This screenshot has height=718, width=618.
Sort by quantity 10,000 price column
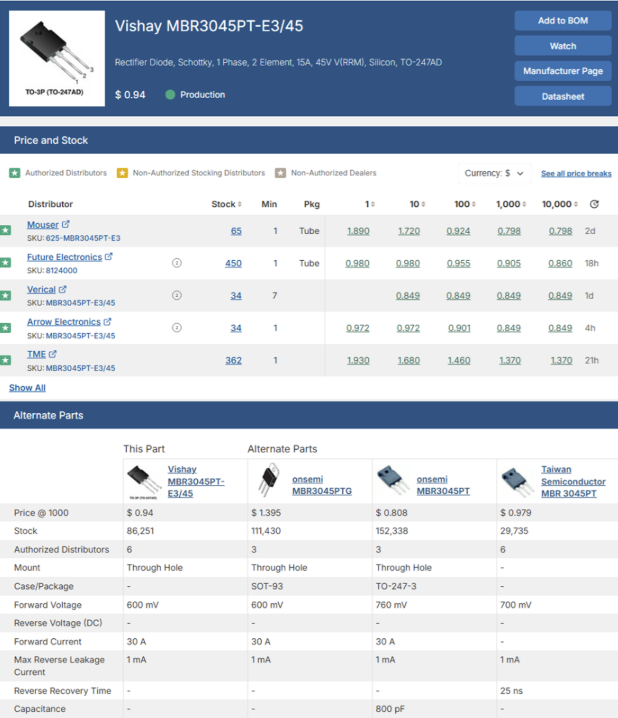[560, 204]
